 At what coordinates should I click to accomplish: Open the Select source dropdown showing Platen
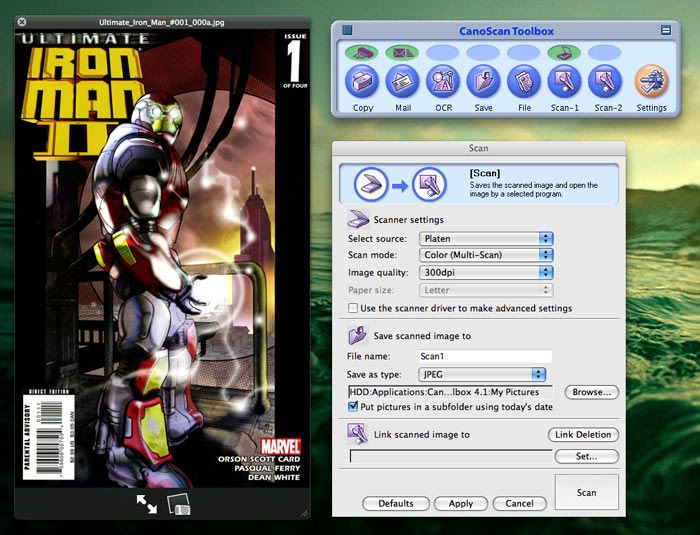point(486,238)
